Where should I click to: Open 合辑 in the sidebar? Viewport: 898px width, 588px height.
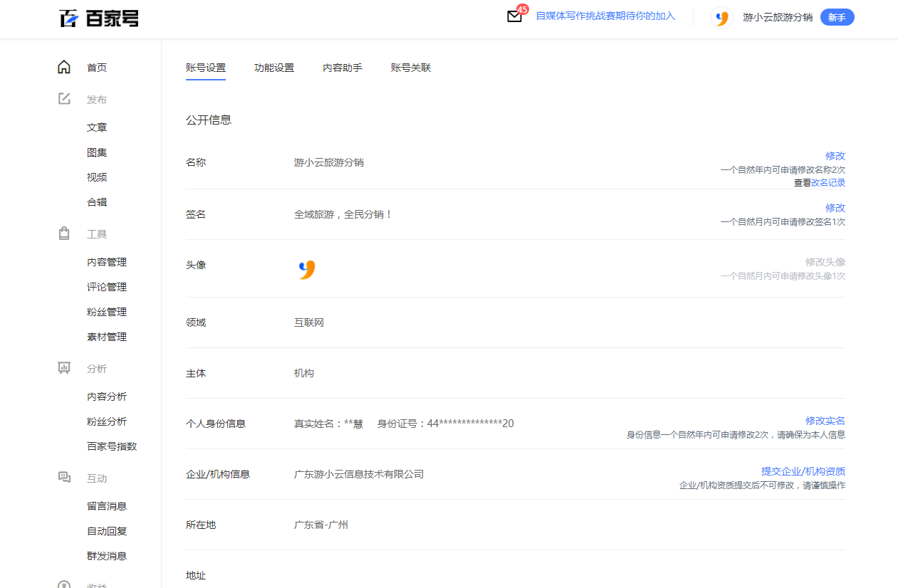tap(97, 202)
